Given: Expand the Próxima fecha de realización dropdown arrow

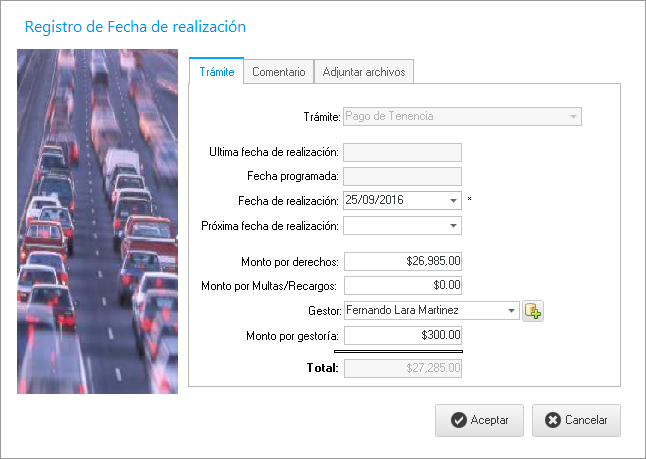Looking at the screenshot, I should point(453,226).
